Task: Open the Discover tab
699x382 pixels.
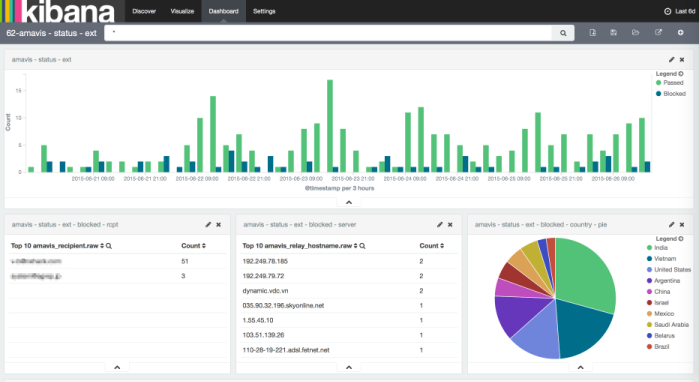Action: point(144,11)
